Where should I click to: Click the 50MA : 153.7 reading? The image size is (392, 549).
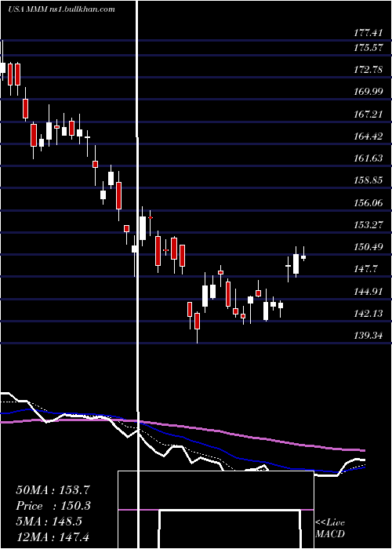[x=53, y=490]
